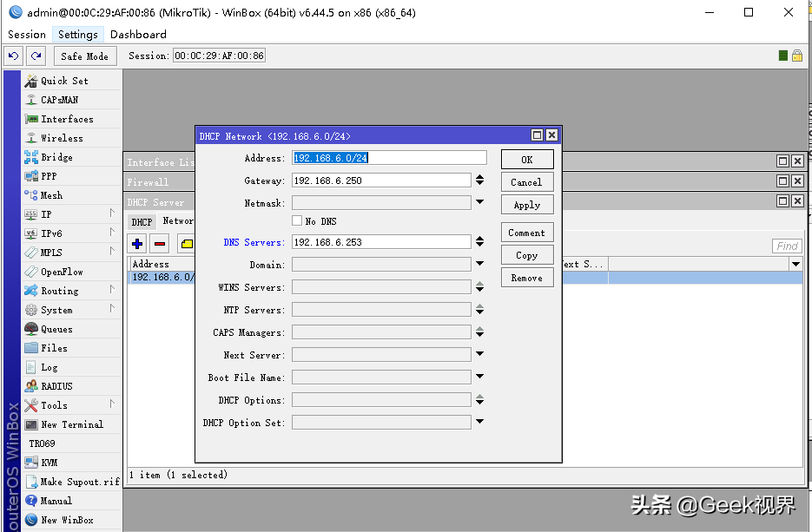Viewport: 812px width, 532px height.
Task: Click the Copy button
Action: coord(527,255)
